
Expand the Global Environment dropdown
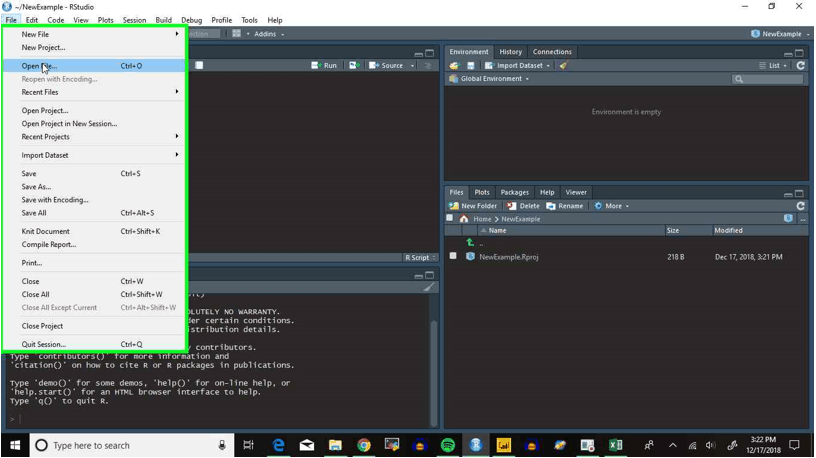489,79
